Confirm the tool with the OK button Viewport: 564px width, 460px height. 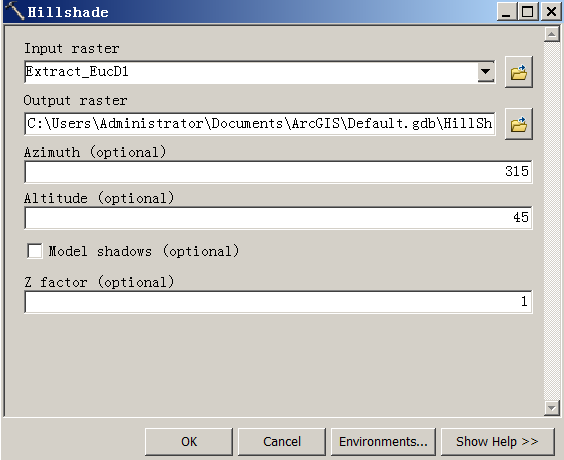[x=189, y=442]
